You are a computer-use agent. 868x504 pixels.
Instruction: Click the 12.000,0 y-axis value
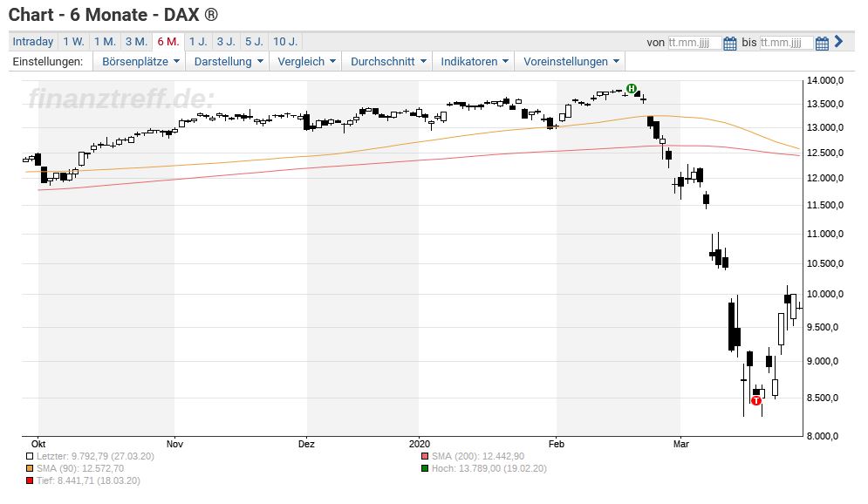(825, 178)
